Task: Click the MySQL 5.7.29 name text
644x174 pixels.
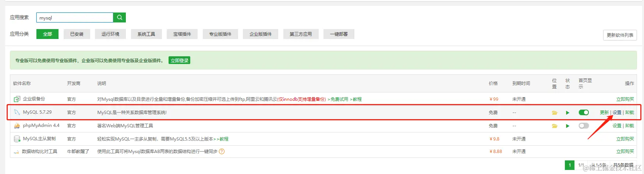Action: 37,112
